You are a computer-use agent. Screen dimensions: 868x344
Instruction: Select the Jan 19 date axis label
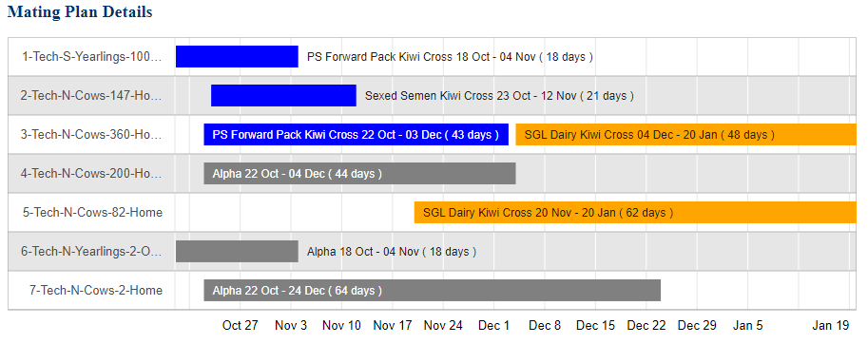(830, 325)
